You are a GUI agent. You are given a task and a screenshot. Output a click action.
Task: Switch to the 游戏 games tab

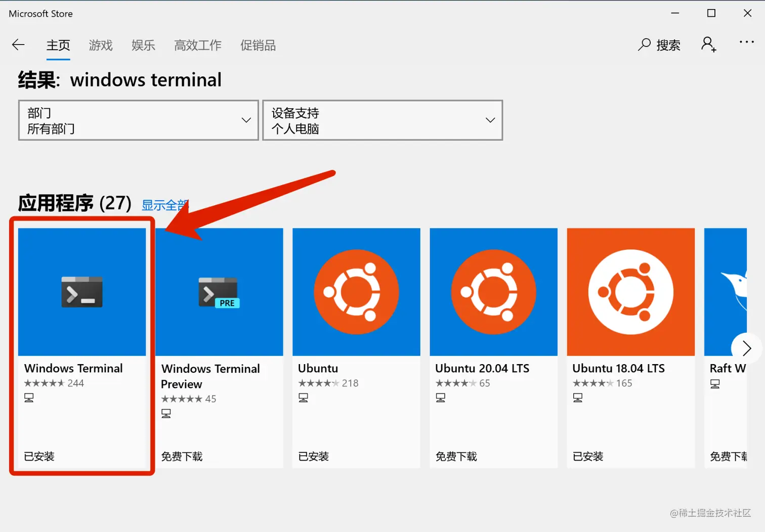pyautogui.click(x=101, y=46)
